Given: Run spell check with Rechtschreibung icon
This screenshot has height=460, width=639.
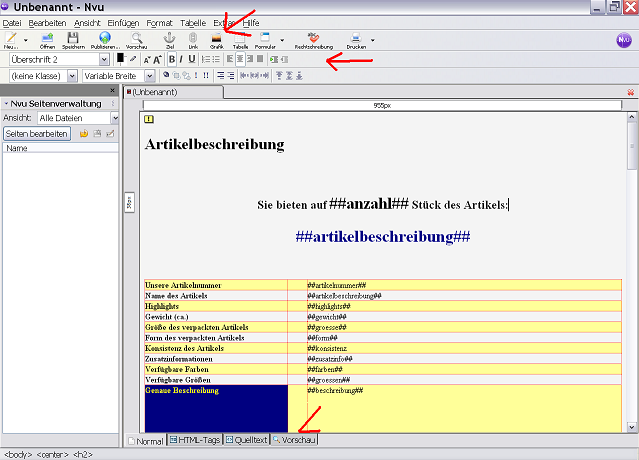Looking at the screenshot, I should pyautogui.click(x=314, y=39).
